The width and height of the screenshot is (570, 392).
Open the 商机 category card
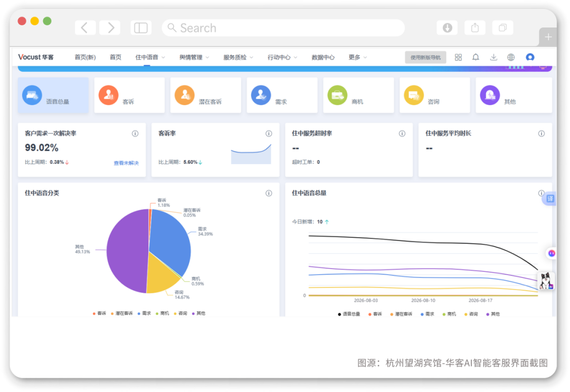pyautogui.click(x=358, y=95)
